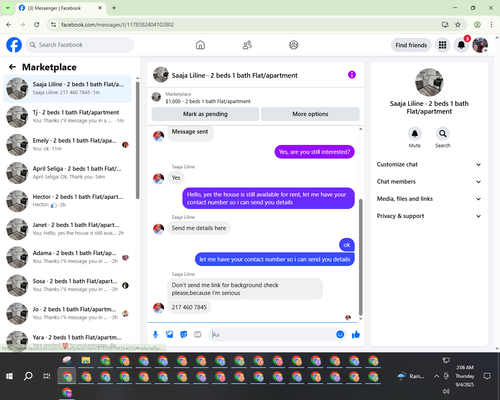Click the large listing thumbnail in right panel

point(429,82)
